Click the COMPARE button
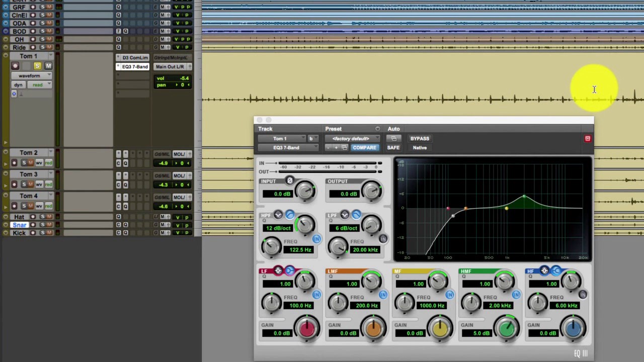 (364, 148)
